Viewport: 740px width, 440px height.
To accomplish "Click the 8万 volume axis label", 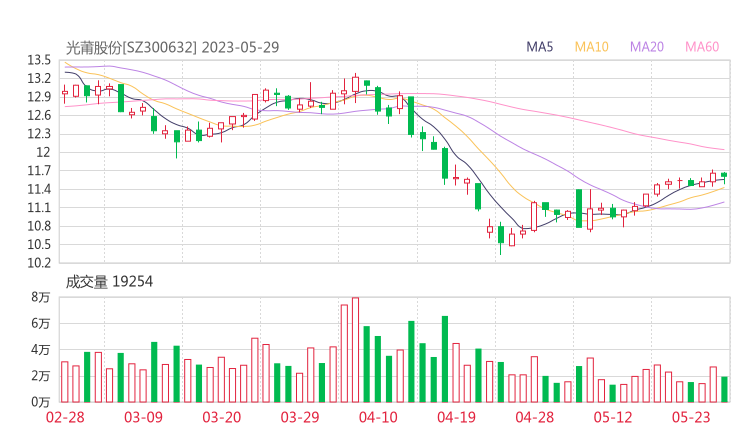I will (x=41, y=297).
